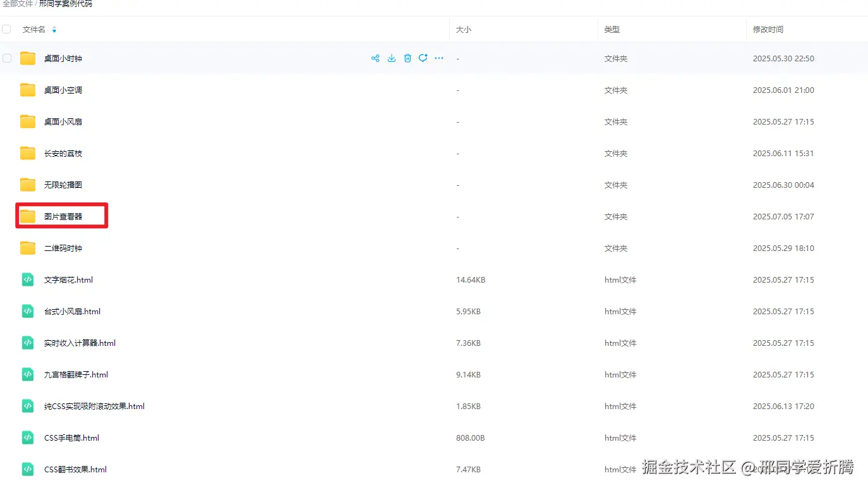868x490 pixels.
Task: Open the 长安的荔枝 folder
Action: (62, 153)
